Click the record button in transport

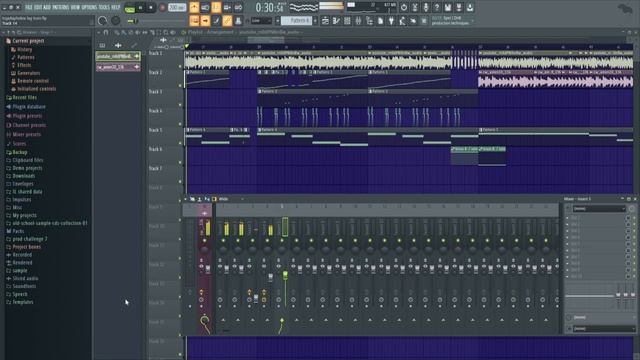tap(162, 8)
